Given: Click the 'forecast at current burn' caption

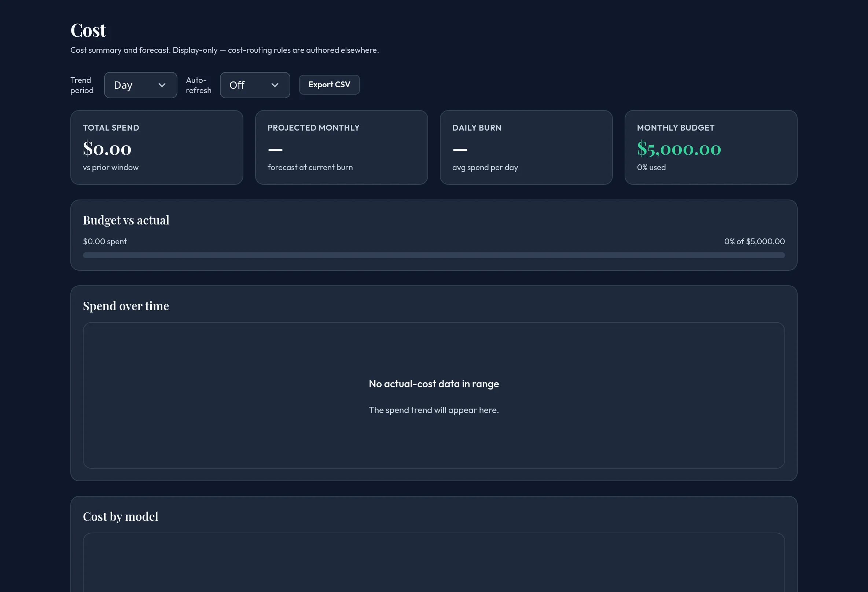Looking at the screenshot, I should 310,167.
